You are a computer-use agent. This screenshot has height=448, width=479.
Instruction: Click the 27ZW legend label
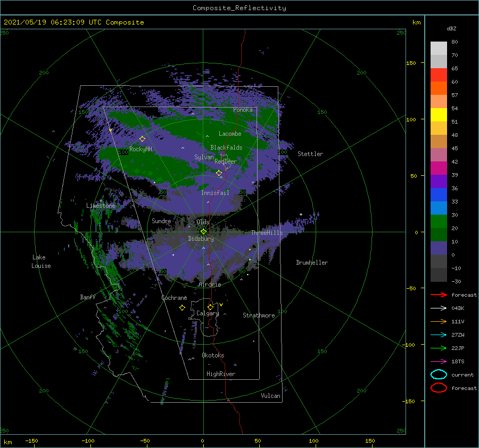[458, 335]
